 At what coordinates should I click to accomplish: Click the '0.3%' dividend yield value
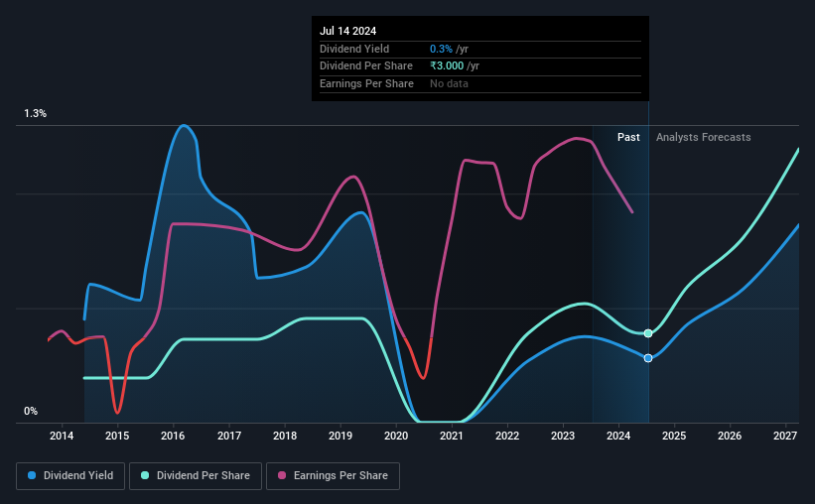[x=441, y=49]
